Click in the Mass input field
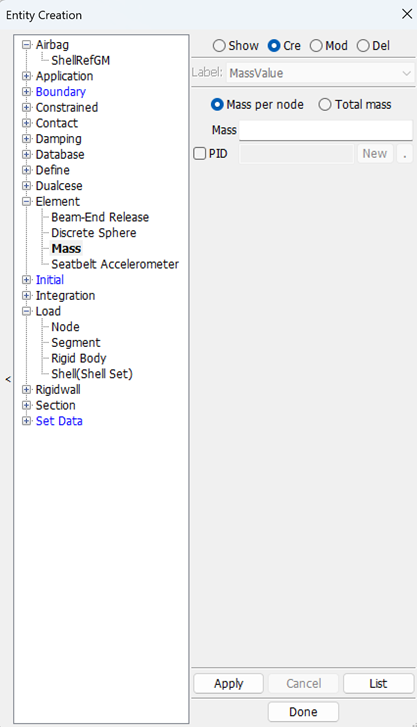This screenshot has width=417, height=727. [x=326, y=130]
